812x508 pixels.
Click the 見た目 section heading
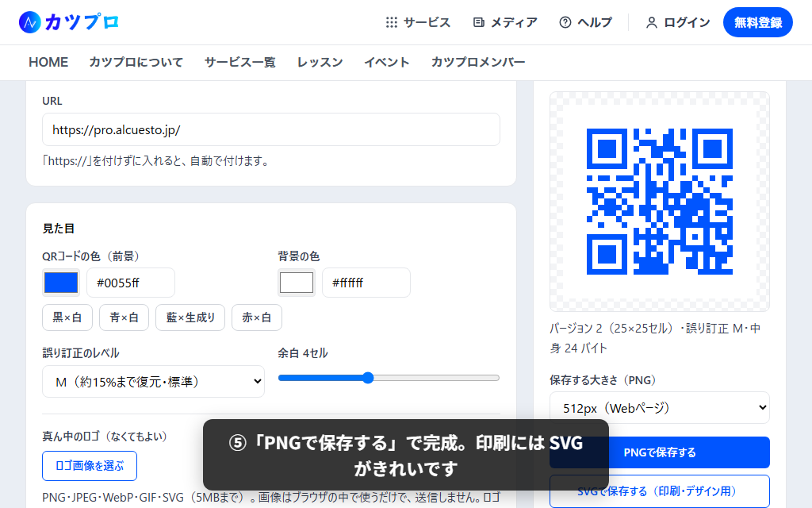click(x=59, y=229)
